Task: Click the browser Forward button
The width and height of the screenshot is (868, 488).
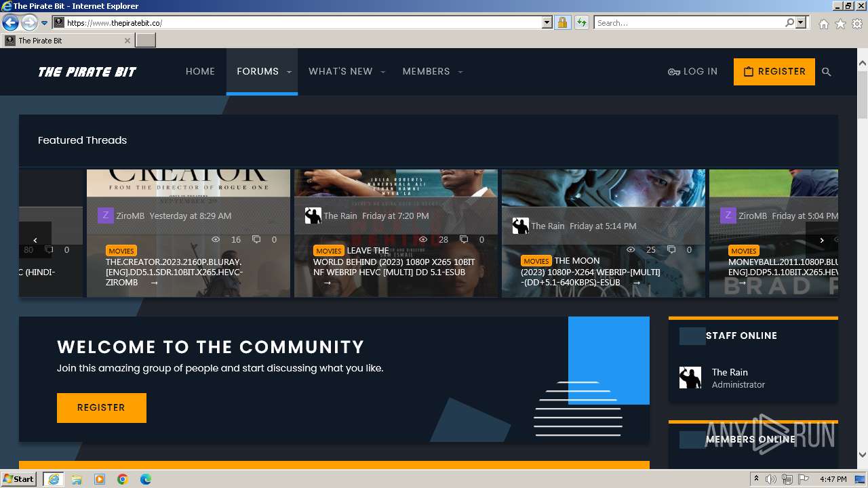Action: click(28, 22)
